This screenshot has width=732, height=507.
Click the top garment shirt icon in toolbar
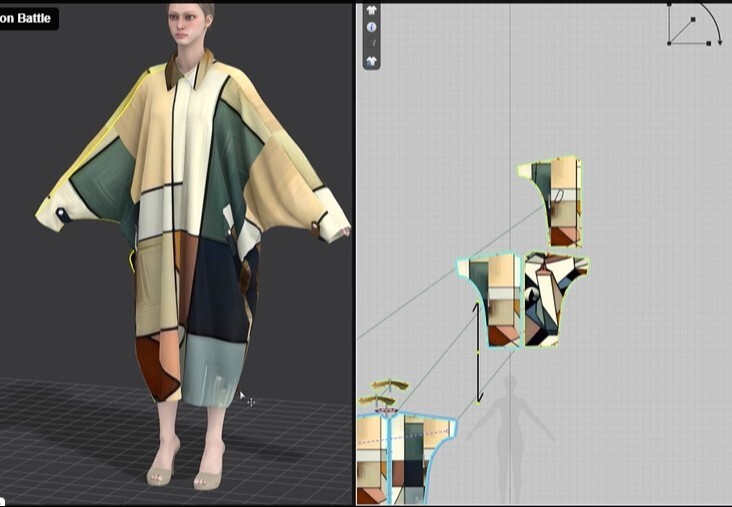tap(372, 10)
